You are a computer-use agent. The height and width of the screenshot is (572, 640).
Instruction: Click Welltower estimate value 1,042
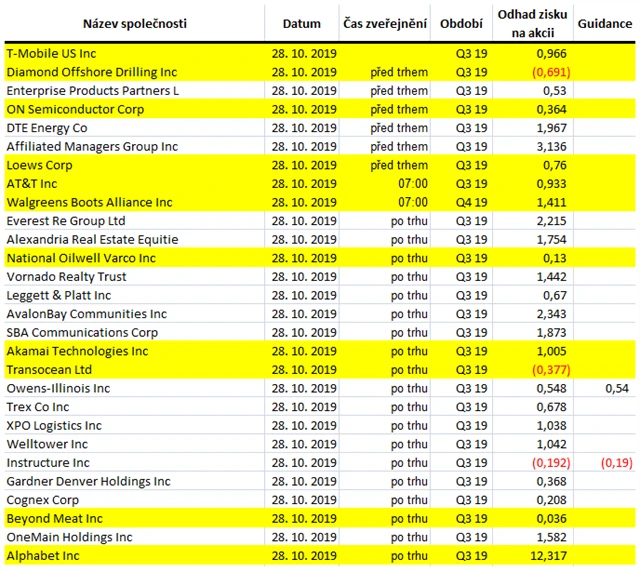(551, 444)
